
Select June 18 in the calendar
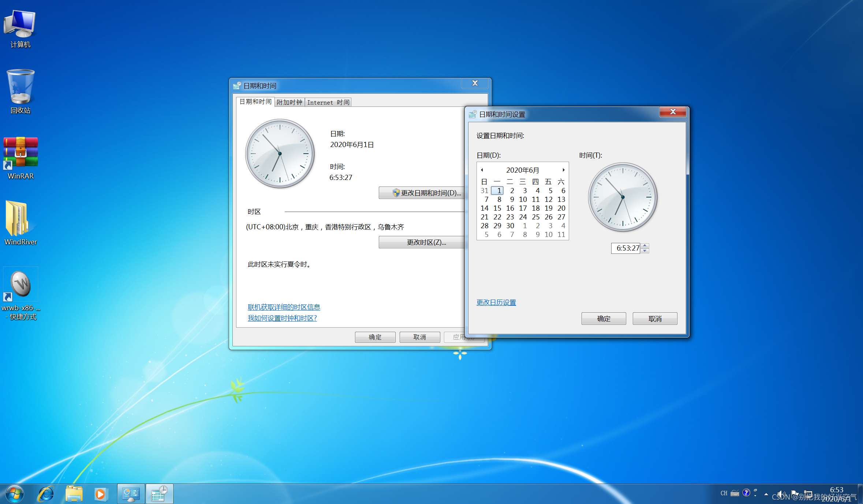[x=536, y=208]
